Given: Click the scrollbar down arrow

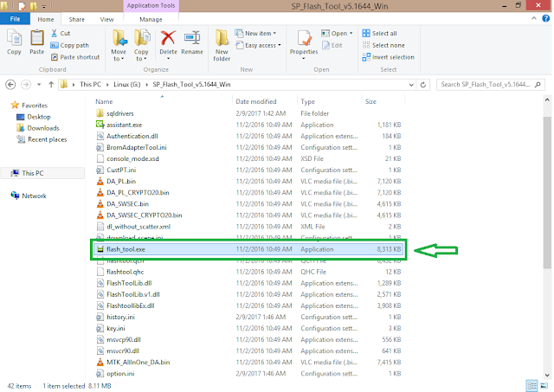Looking at the screenshot, I should point(547,375).
